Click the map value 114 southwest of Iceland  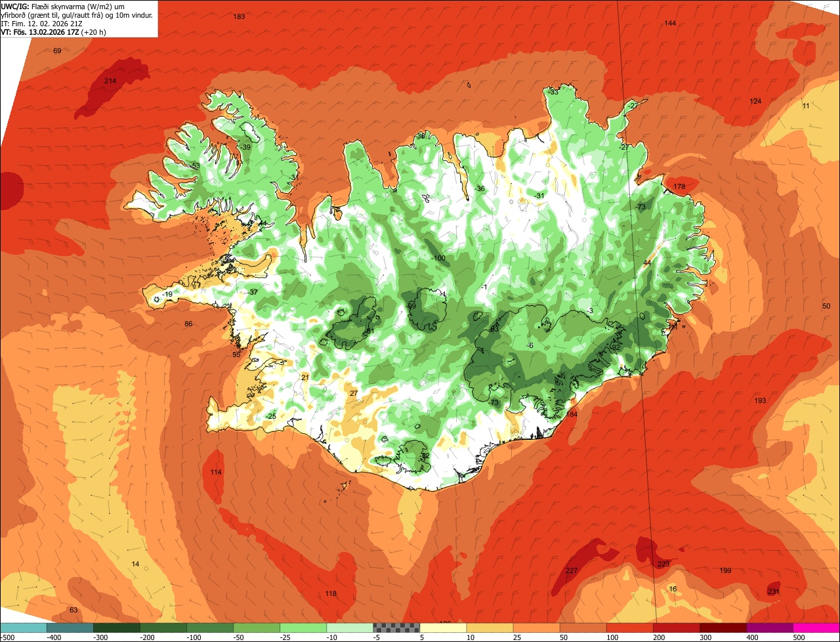tap(216, 472)
